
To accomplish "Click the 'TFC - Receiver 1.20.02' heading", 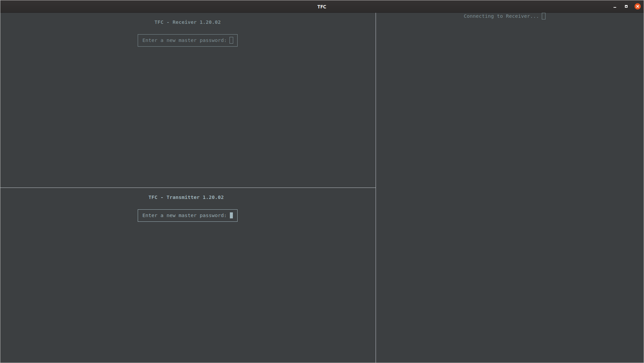I will (188, 22).
